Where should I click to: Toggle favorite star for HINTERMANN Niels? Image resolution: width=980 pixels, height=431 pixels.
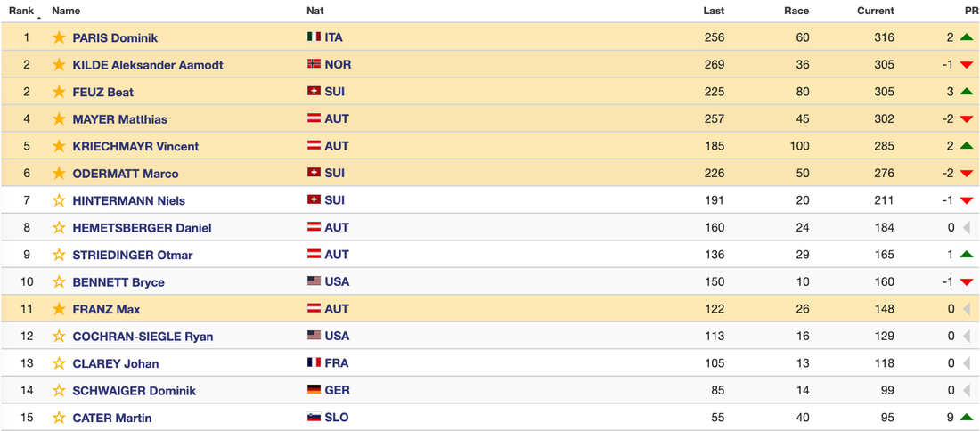click(x=59, y=200)
